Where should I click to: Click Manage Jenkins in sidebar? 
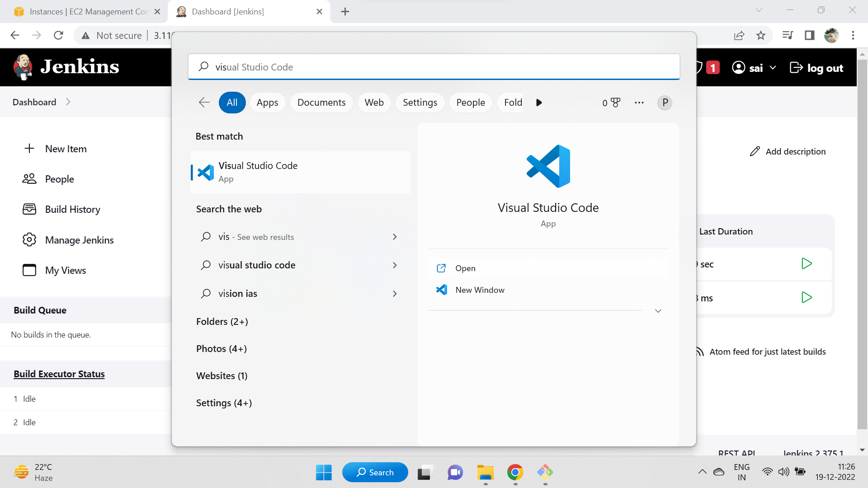pyautogui.click(x=79, y=240)
